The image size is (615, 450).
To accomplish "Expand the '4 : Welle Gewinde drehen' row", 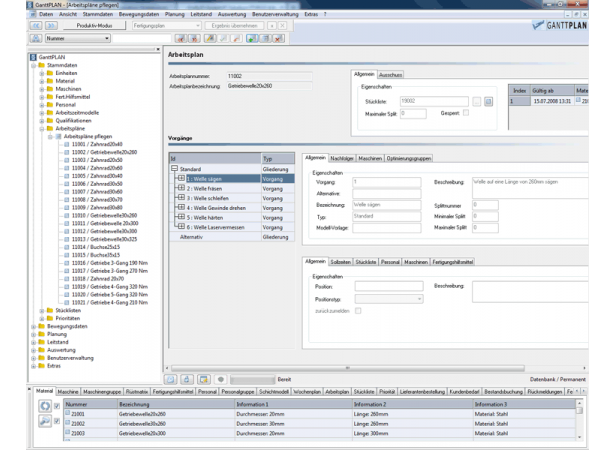I will [x=181, y=208].
